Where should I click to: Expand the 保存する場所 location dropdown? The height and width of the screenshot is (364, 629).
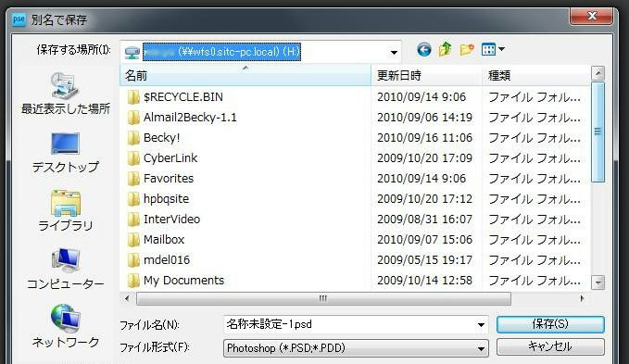coord(394,52)
